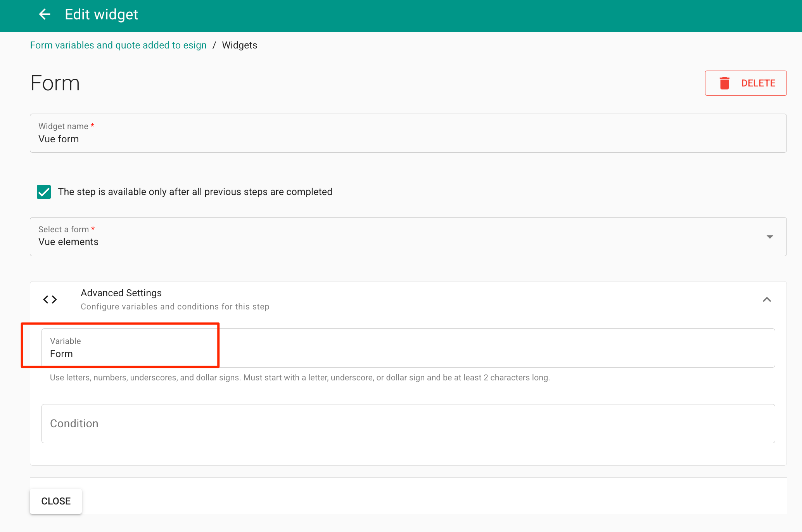The image size is (802, 532).
Task: Click the green checkmark icon next to step availability
Action: (43, 192)
